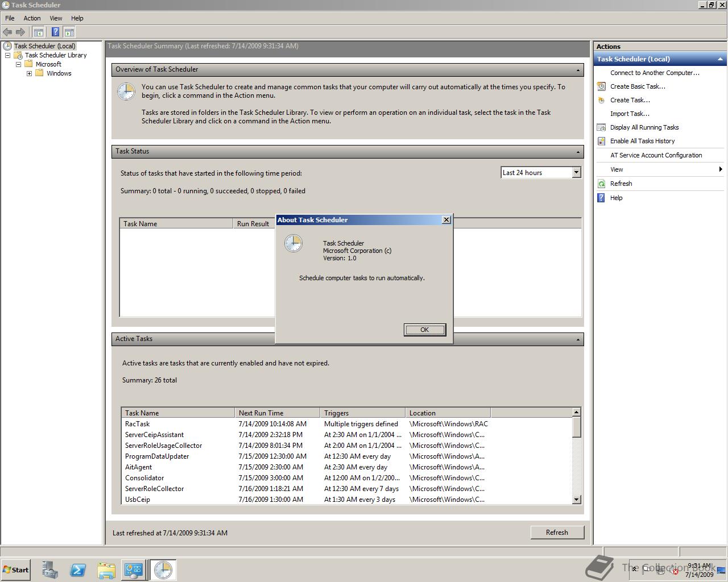Expand the View submenu arrow in Actions pane

pyautogui.click(x=720, y=169)
